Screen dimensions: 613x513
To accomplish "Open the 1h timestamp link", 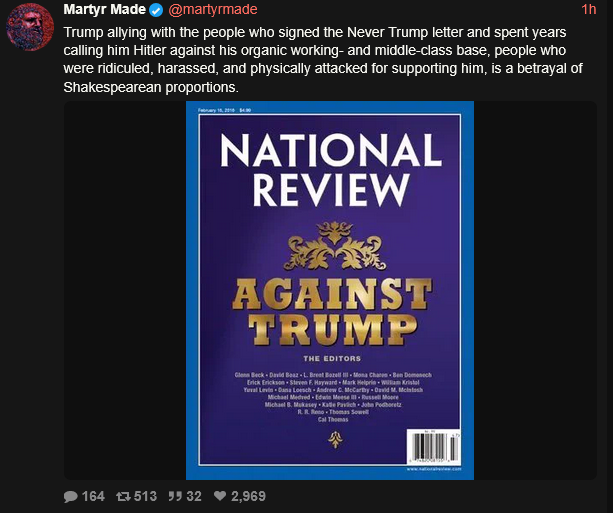I will [589, 9].
